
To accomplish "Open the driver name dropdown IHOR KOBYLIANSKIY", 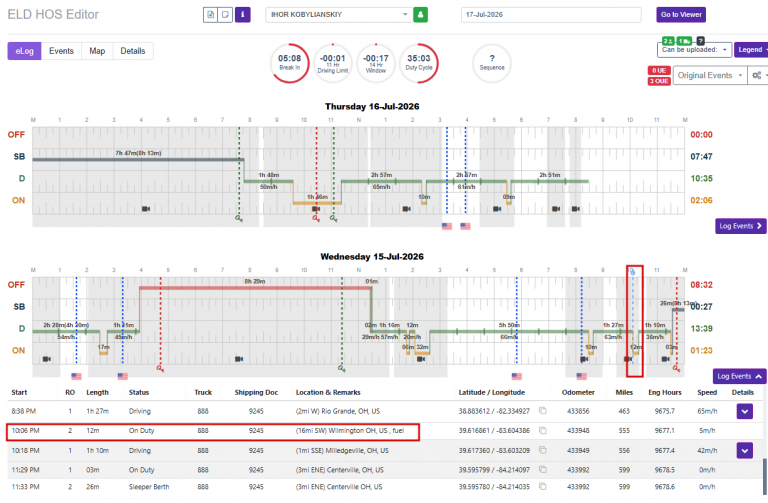I will (x=338, y=15).
